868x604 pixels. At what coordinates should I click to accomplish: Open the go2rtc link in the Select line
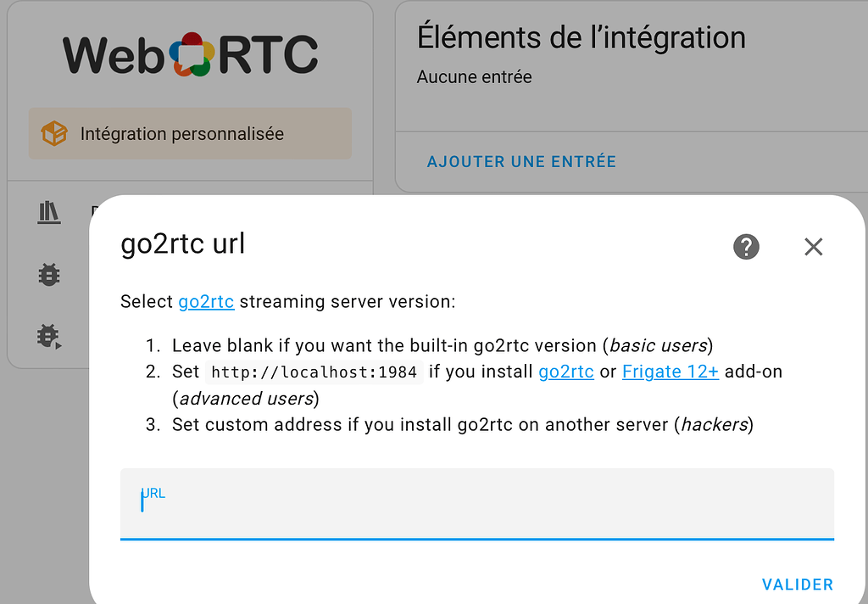pos(206,301)
